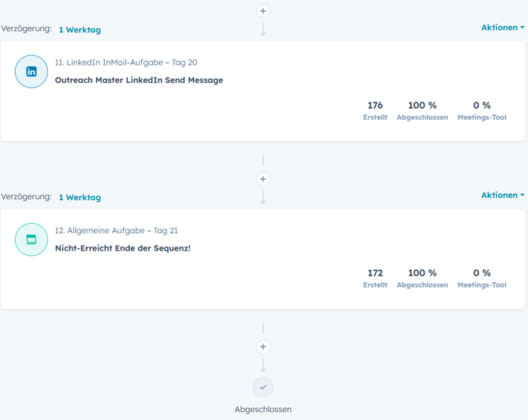Click the LinkedIn icon of step 11
Image resolution: width=528 pixels, height=420 pixels.
(x=32, y=72)
